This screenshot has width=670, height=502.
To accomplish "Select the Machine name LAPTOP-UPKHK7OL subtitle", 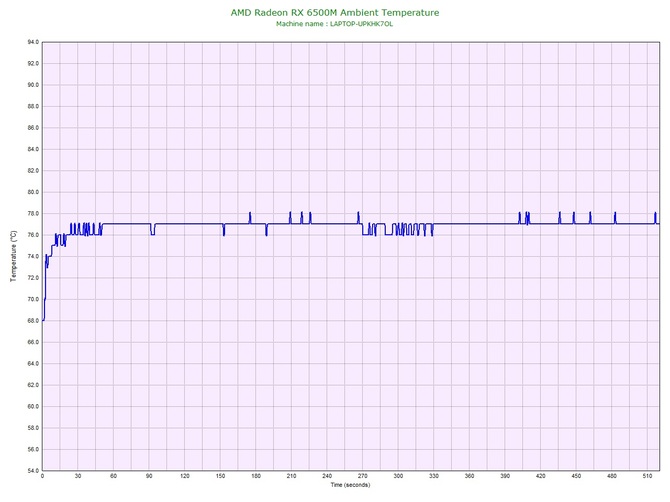I will tap(334, 24).
